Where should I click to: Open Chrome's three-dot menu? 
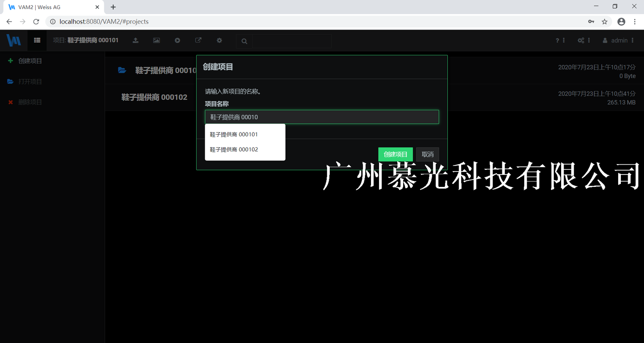tap(635, 21)
